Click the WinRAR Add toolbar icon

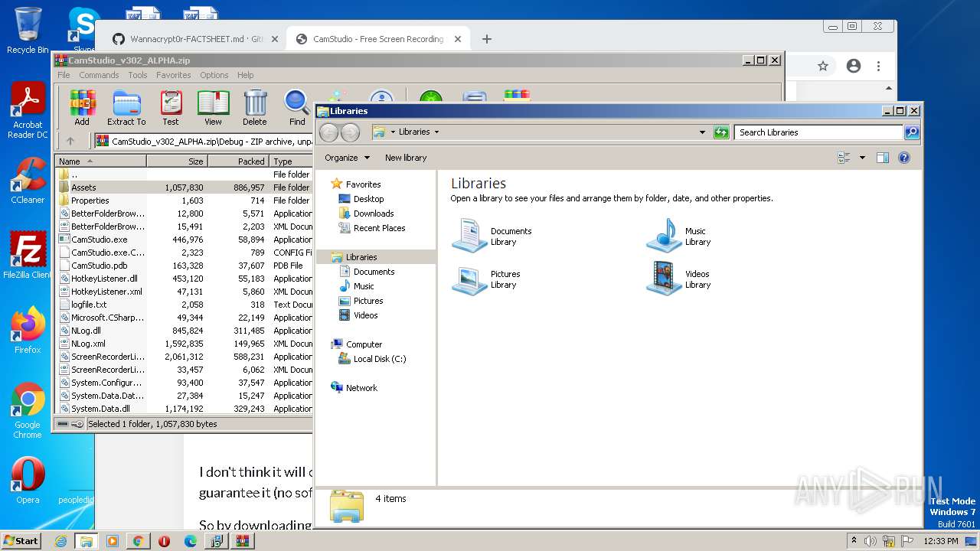pyautogui.click(x=82, y=107)
